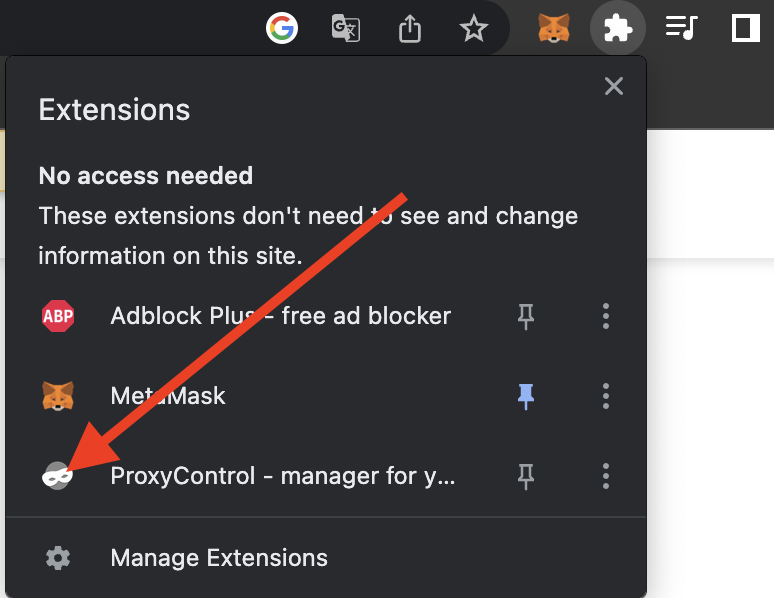Click the Google icon in address bar
This screenshot has width=774, height=598.
tap(282, 28)
